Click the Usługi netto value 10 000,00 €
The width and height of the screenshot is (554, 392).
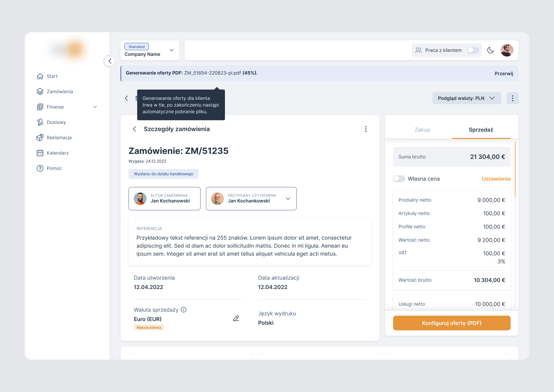tap(490, 304)
